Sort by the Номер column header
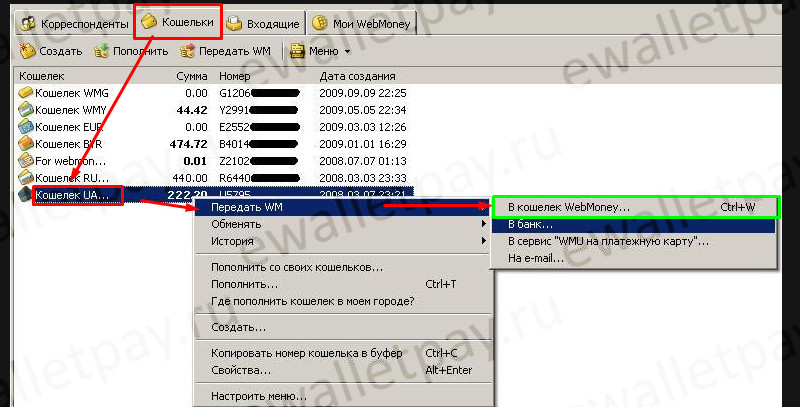800x407 pixels. click(x=235, y=76)
